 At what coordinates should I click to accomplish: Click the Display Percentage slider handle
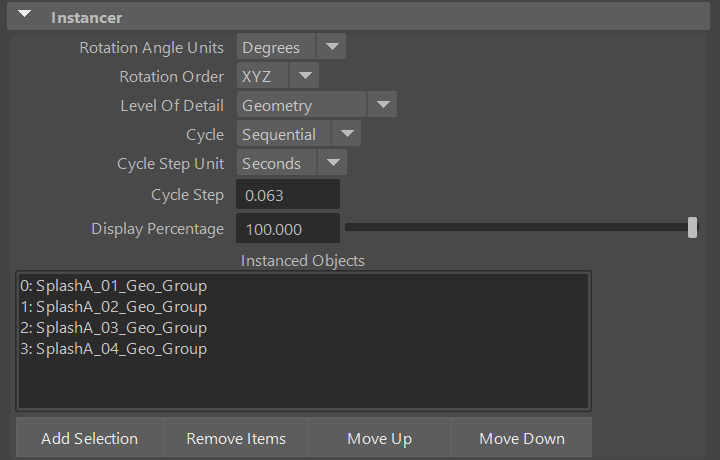click(692, 228)
